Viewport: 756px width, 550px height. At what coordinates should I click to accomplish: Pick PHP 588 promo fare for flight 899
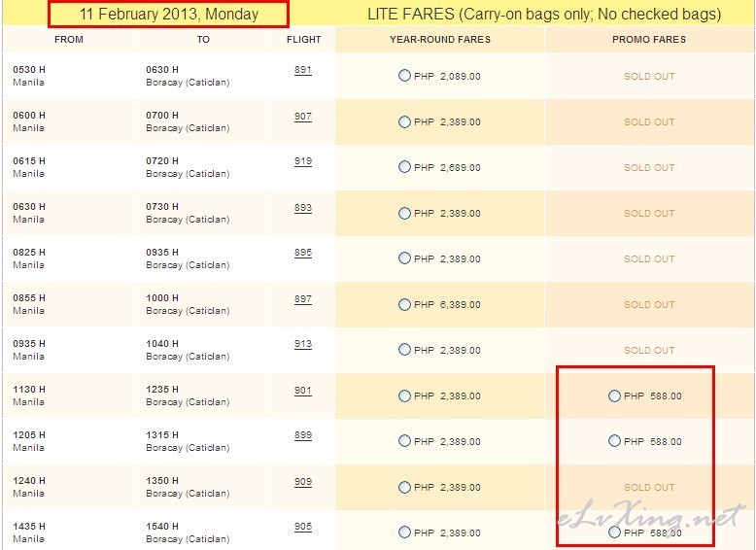(614, 441)
